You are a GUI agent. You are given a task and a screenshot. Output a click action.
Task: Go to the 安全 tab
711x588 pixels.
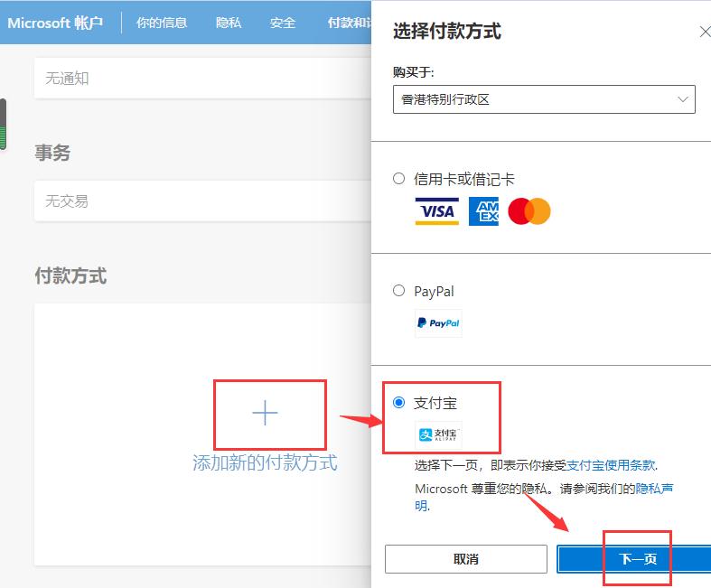tap(283, 23)
